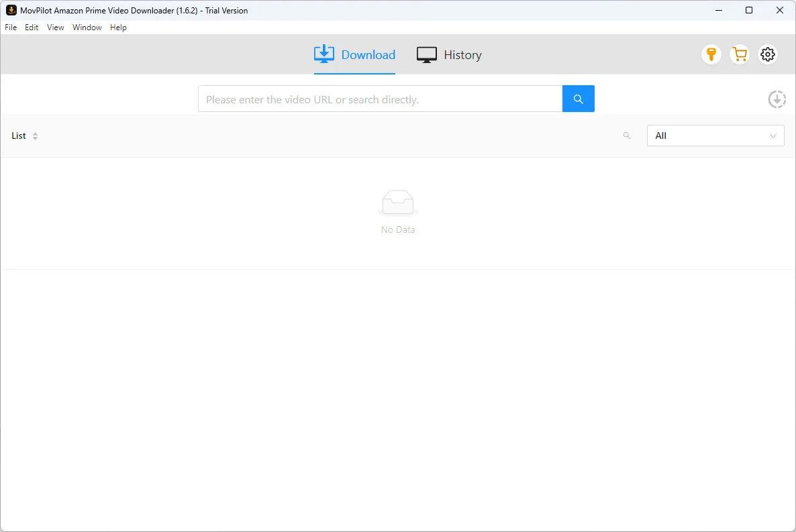
Task: Expand the All filter dropdown
Action: click(715, 136)
